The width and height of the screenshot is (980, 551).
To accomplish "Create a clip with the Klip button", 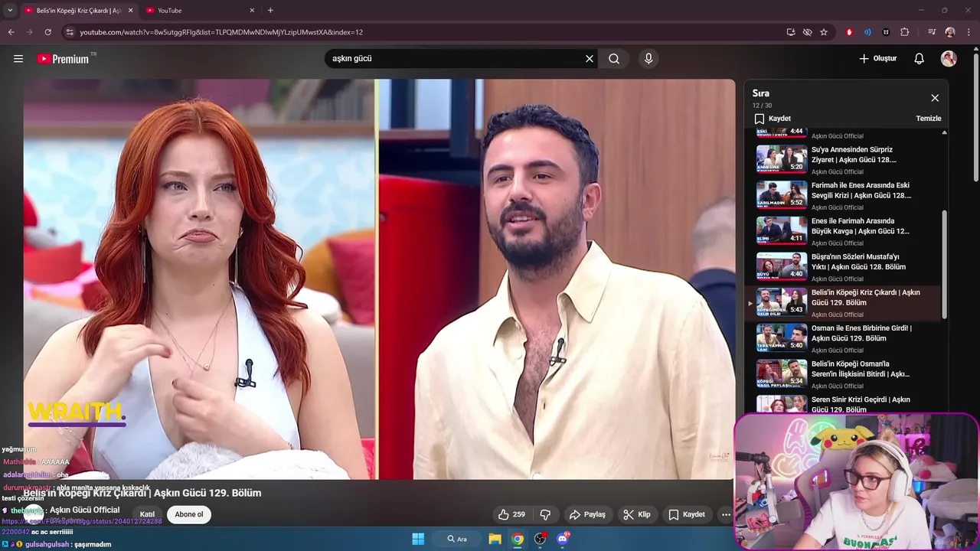I will coord(636,514).
